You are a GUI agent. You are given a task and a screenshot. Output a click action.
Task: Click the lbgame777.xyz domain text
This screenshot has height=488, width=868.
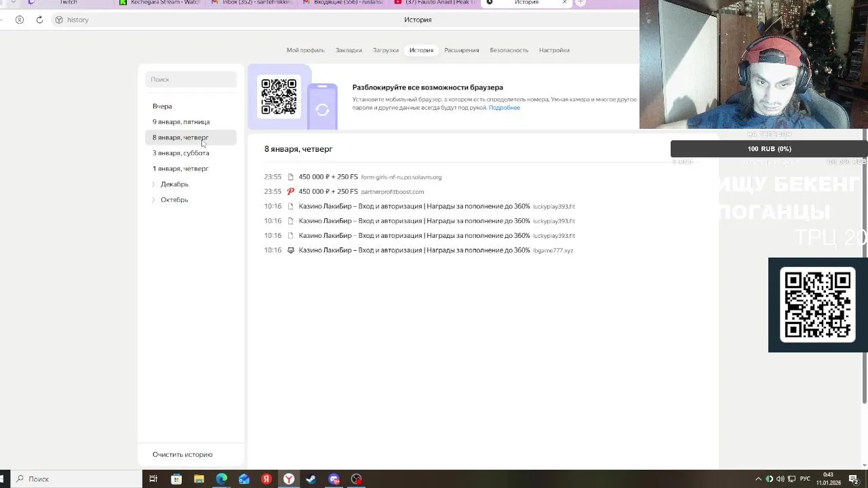(x=553, y=251)
